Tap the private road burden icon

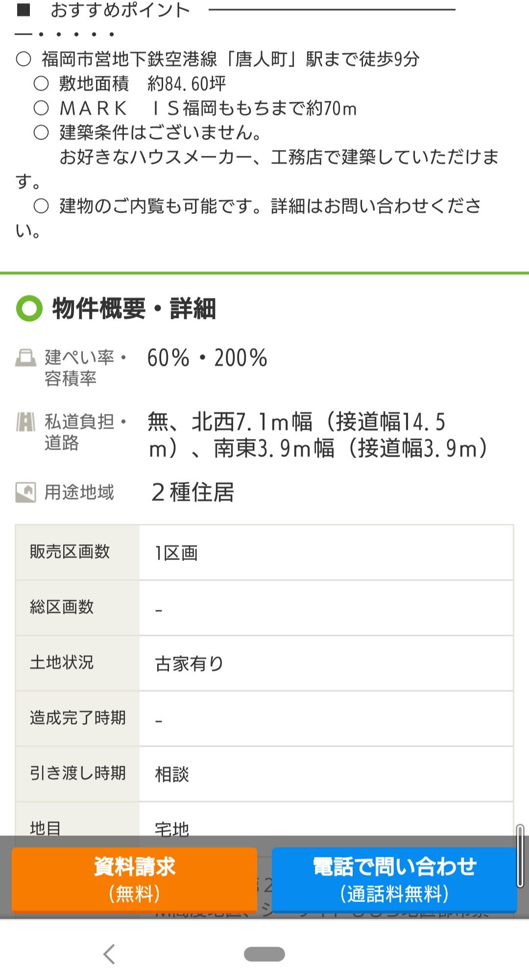[25, 421]
